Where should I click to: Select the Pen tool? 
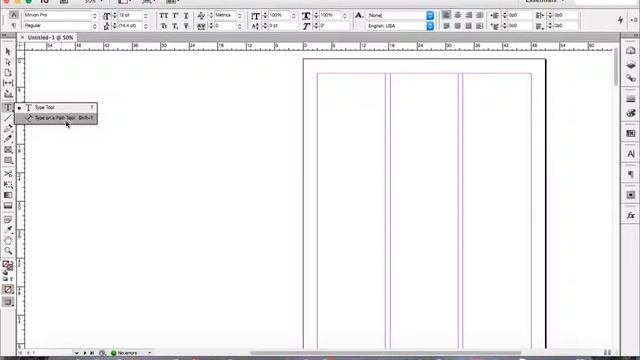point(8,129)
